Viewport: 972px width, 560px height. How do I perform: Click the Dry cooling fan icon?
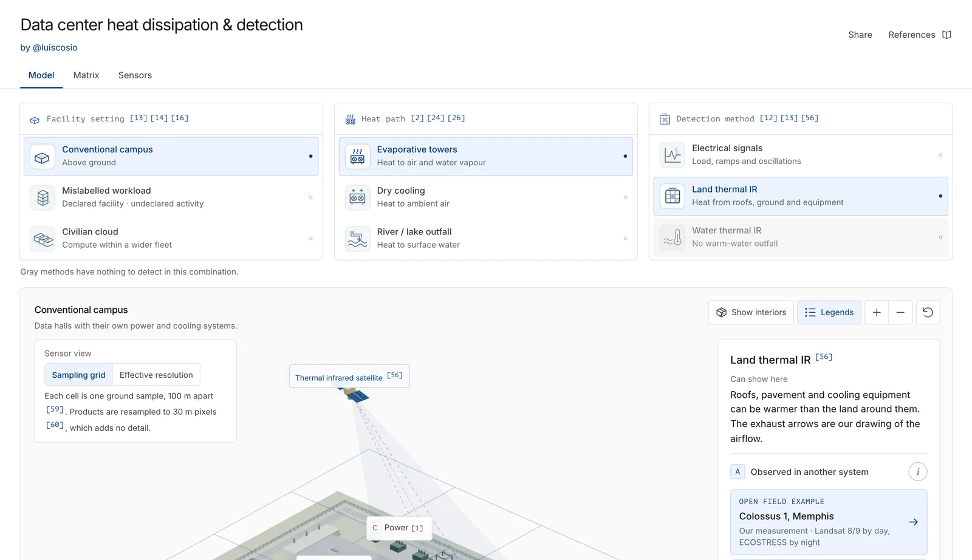[x=357, y=197]
